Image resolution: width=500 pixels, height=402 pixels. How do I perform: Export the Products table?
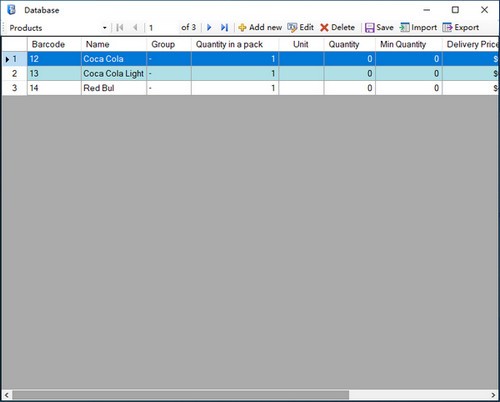461,28
